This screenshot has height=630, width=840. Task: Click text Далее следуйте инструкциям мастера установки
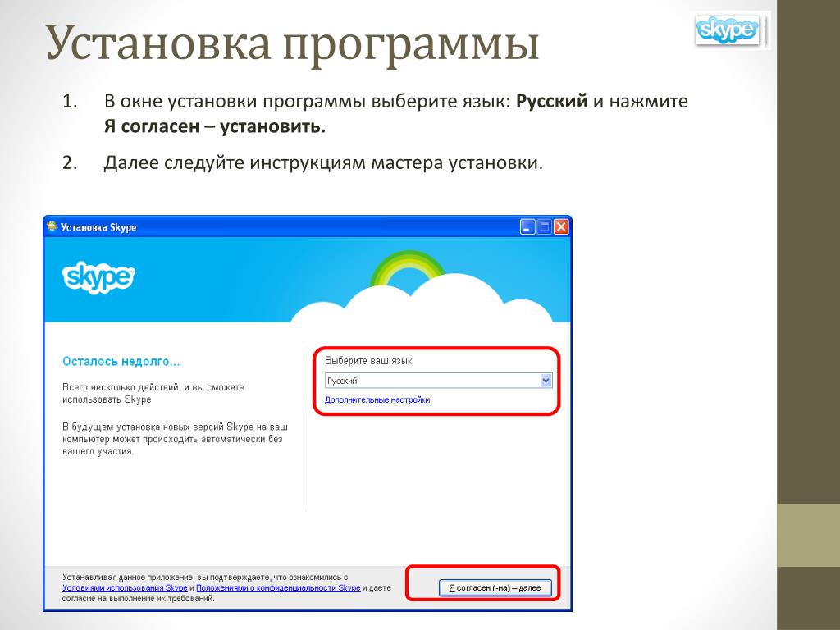(323, 162)
